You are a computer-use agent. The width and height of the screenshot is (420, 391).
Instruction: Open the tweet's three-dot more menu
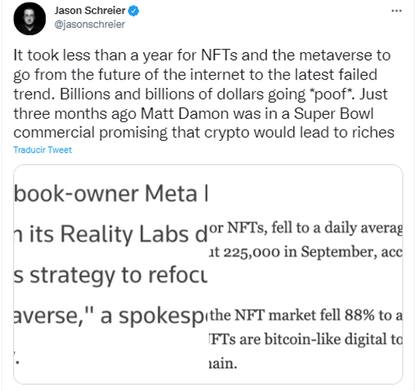click(396, 11)
